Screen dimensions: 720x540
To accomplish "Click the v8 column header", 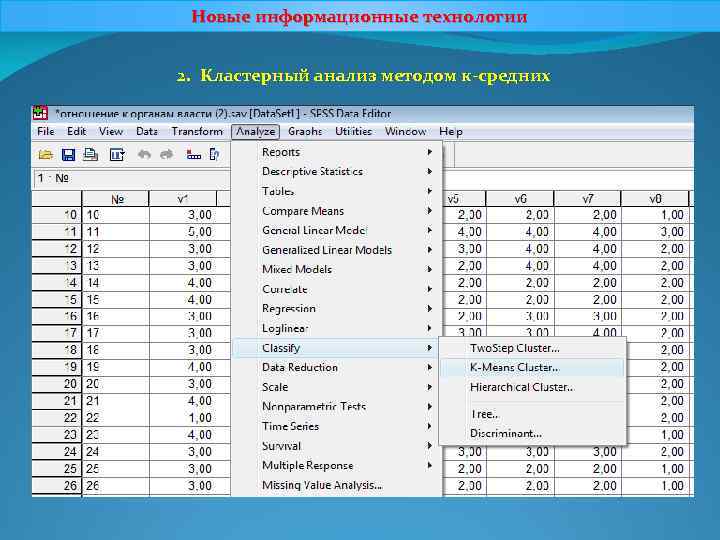I will pos(655,199).
